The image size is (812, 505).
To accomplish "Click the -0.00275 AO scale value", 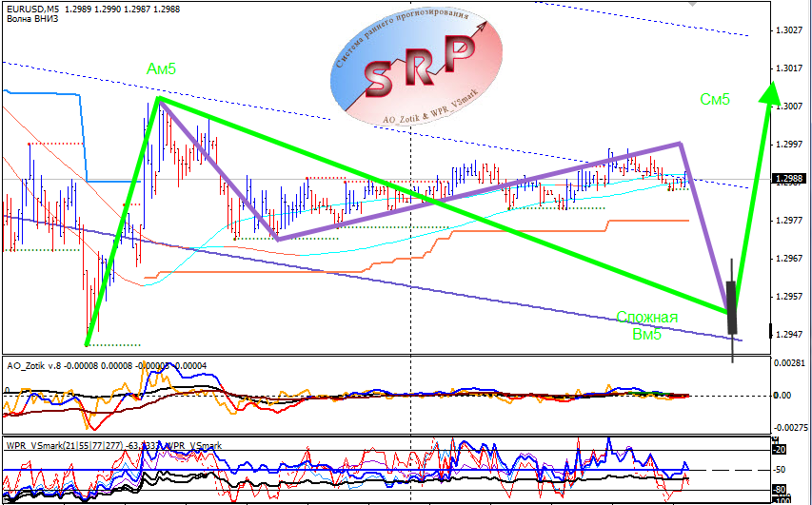I will [x=791, y=428].
